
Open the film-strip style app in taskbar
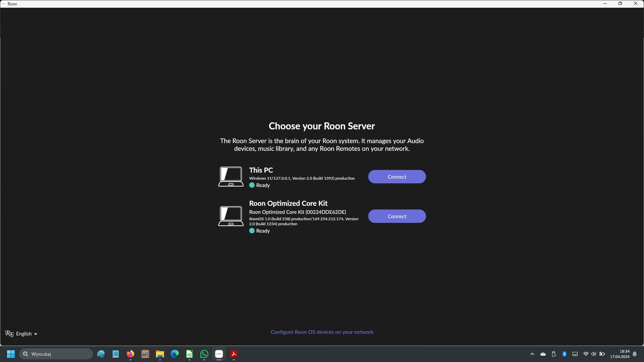click(145, 354)
